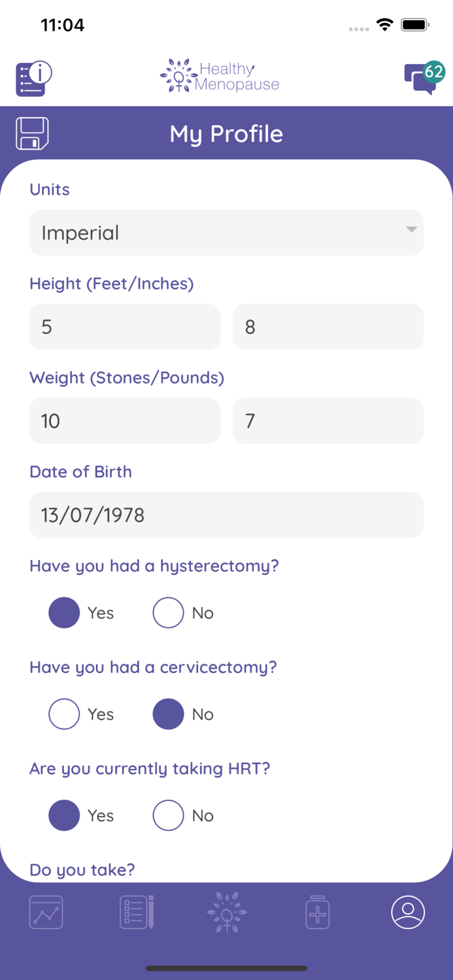Choose Yes for cervicectomy
The width and height of the screenshot is (453, 980).
64,714
